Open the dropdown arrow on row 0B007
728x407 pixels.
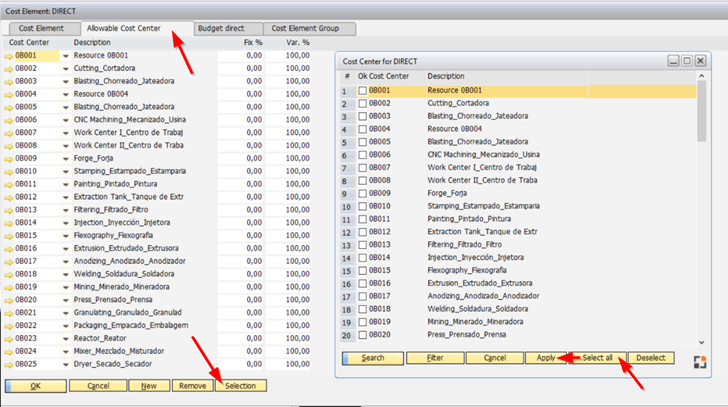click(x=66, y=133)
